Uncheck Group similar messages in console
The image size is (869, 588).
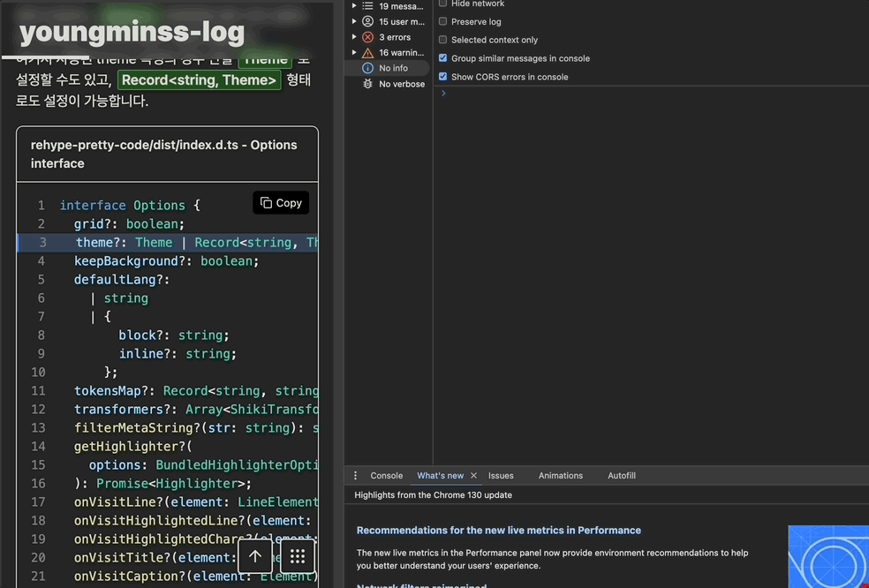(x=443, y=58)
